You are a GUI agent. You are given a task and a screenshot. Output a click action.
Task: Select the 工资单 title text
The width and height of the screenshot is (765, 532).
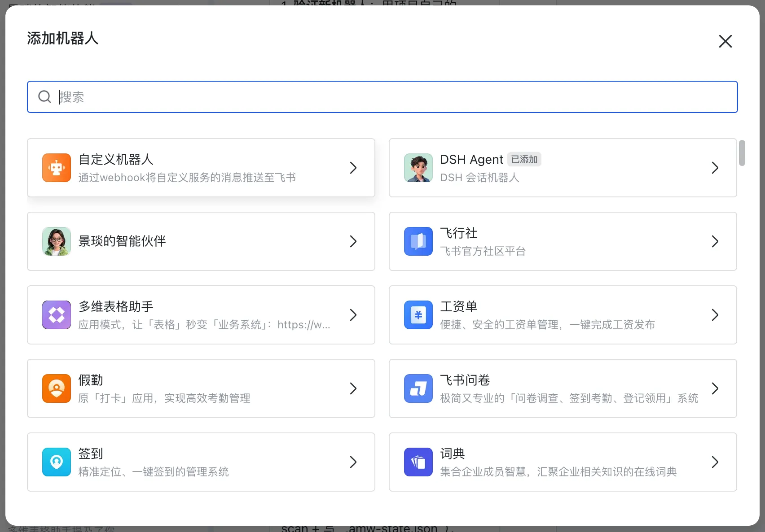coord(459,306)
